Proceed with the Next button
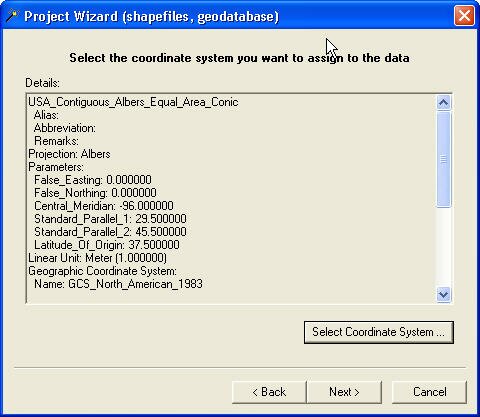 [344, 392]
